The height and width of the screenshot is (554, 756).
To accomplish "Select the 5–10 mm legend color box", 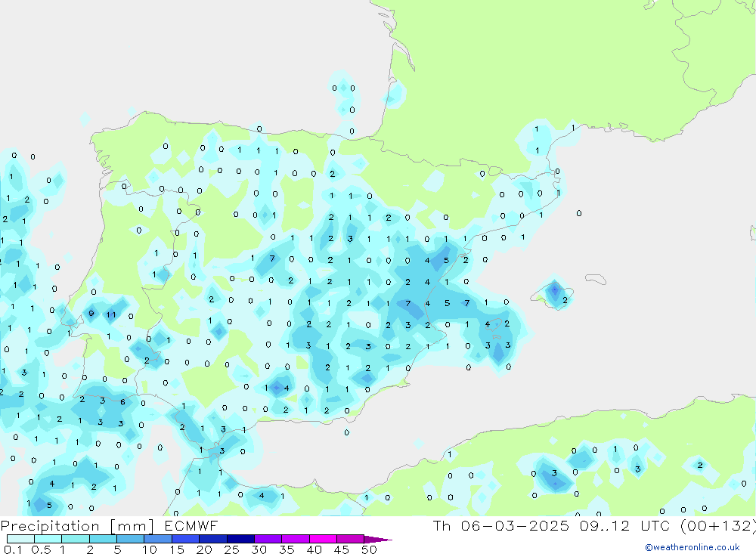I will tap(130, 539).
